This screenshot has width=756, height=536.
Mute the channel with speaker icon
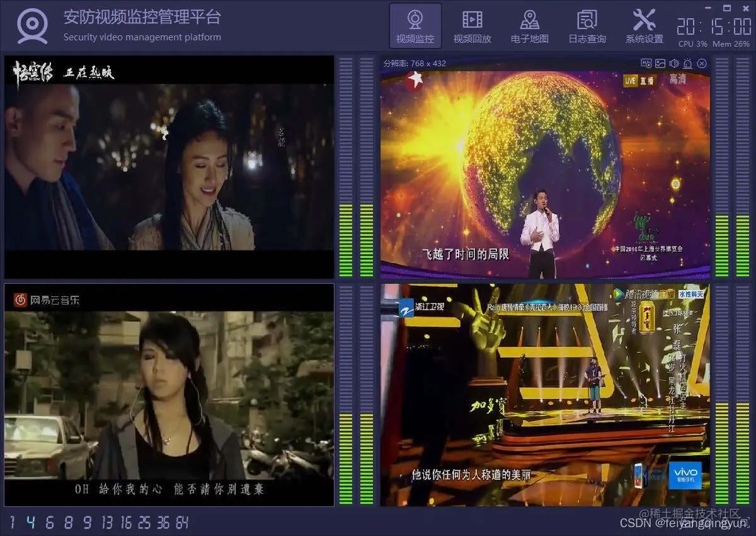[674, 63]
